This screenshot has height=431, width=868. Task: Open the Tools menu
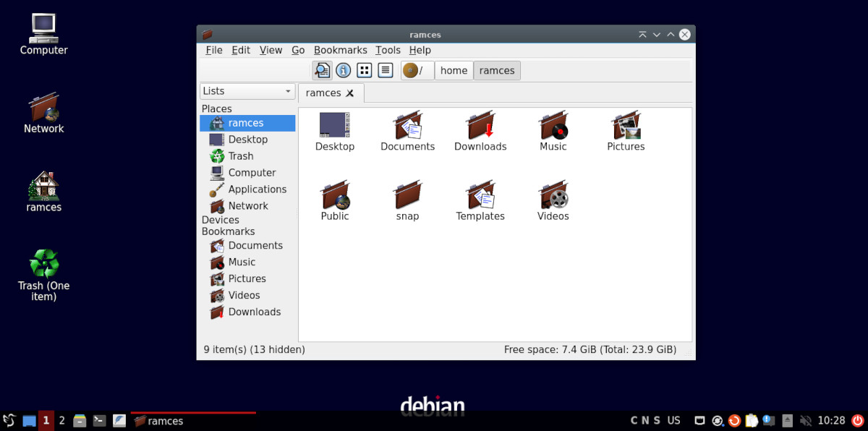pyautogui.click(x=388, y=50)
